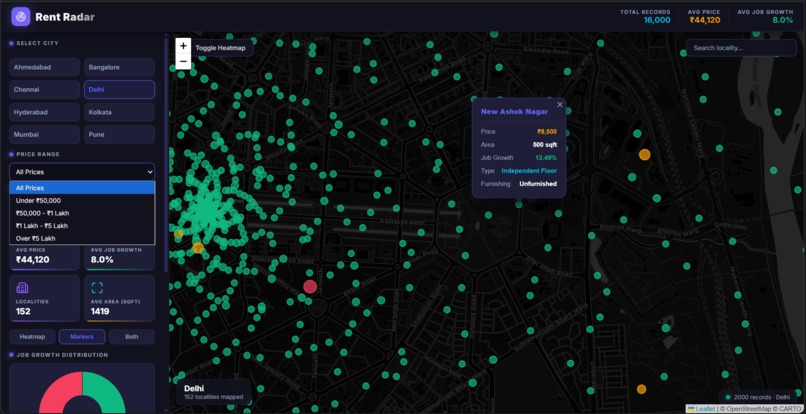The height and width of the screenshot is (414, 806).
Task: Click the New Ashok Nagar popup title
Action: pyautogui.click(x=514, y=112)
